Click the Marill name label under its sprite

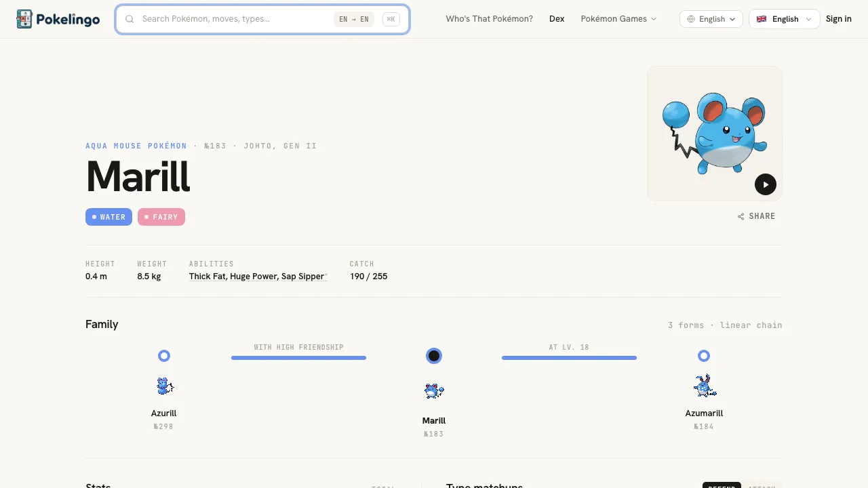[x=434, y=421]
